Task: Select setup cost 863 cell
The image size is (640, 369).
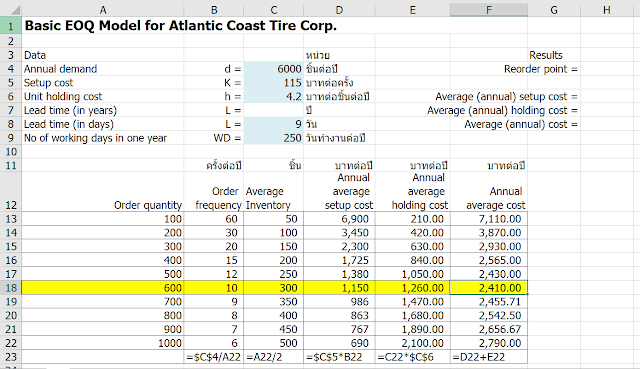Action: click(339, 315)
